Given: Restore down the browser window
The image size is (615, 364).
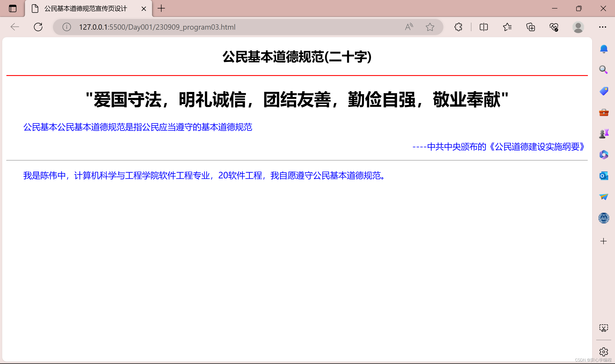Looking at the screenshot, I should point(579,9).
